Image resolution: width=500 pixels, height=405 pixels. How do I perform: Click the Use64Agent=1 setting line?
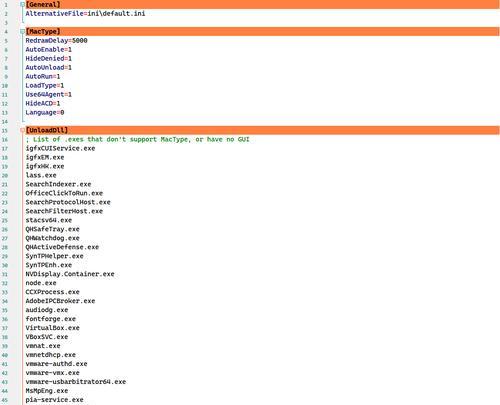[49, 94]
